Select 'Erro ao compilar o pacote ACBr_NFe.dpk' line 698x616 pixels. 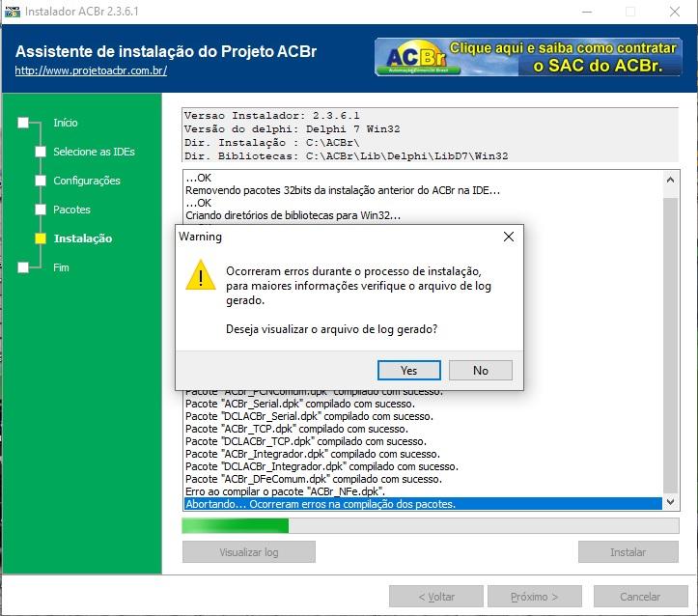(x=423, y=491)
